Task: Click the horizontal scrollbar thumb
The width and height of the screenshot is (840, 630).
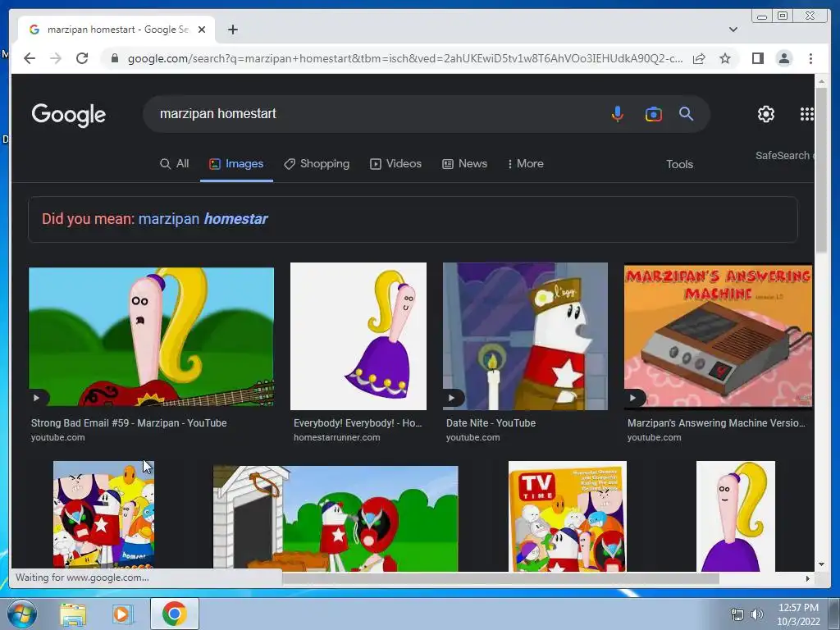Action: (500, 578)
